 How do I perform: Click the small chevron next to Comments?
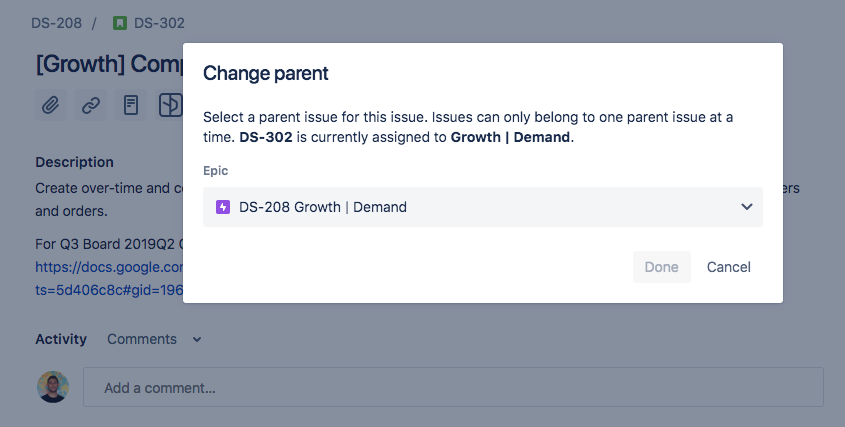point(197,340)
